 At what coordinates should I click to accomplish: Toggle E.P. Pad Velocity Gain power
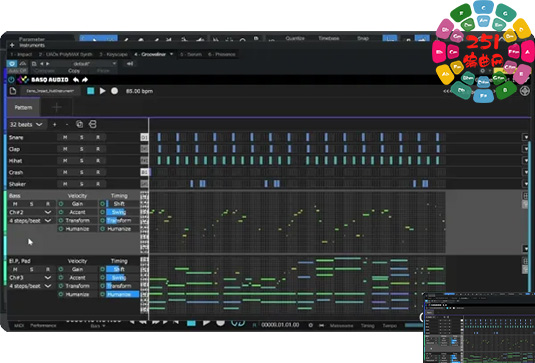61,269
